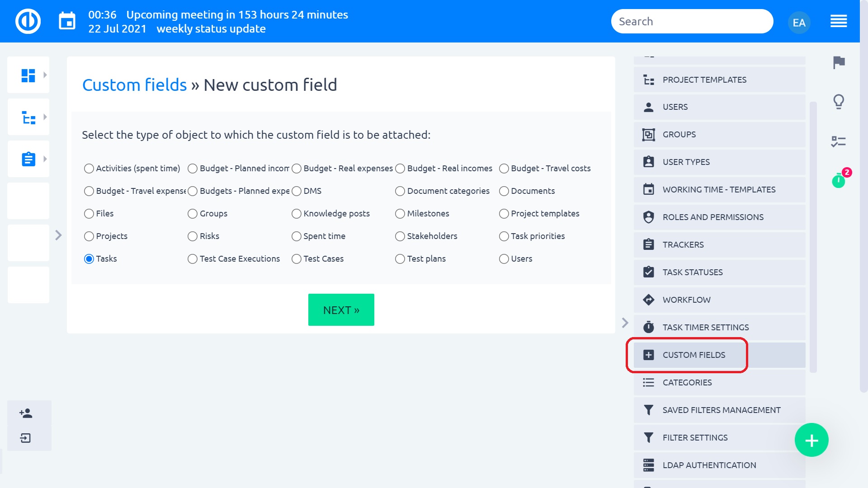
Task: Open the task timer icon with badge
Action: pyautogui.click(x=839, y=181)
